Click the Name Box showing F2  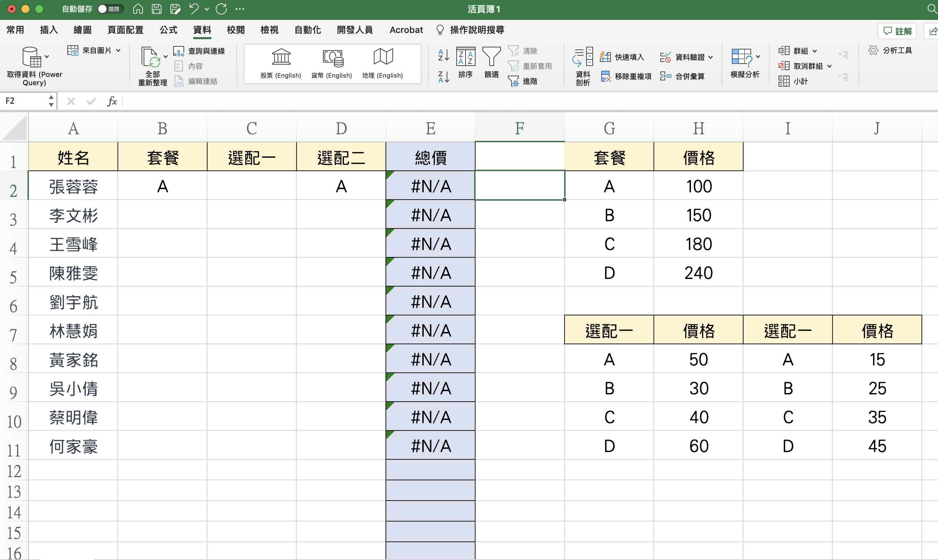(24, 101)
